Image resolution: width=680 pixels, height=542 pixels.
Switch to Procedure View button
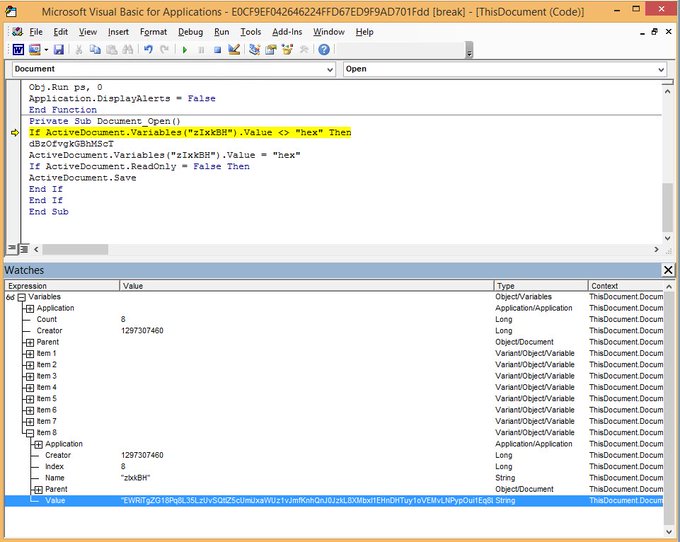click(x=12, y=248)
